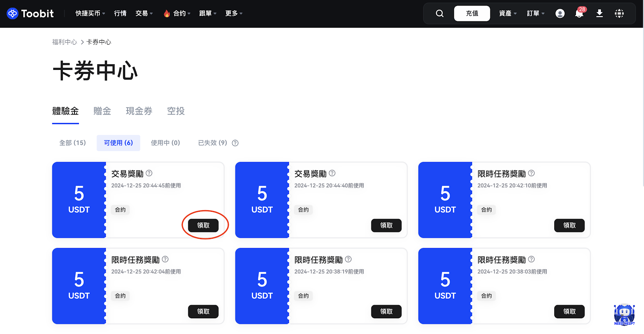Click the download app icon
Viewport: 644px width, 334px height.
(x=599, y=14)
